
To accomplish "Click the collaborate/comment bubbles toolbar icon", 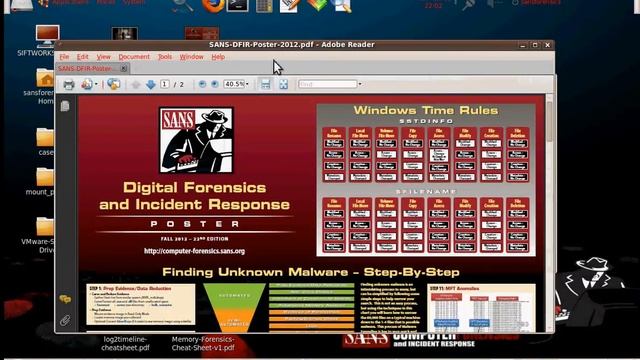I will click(113, 84).
